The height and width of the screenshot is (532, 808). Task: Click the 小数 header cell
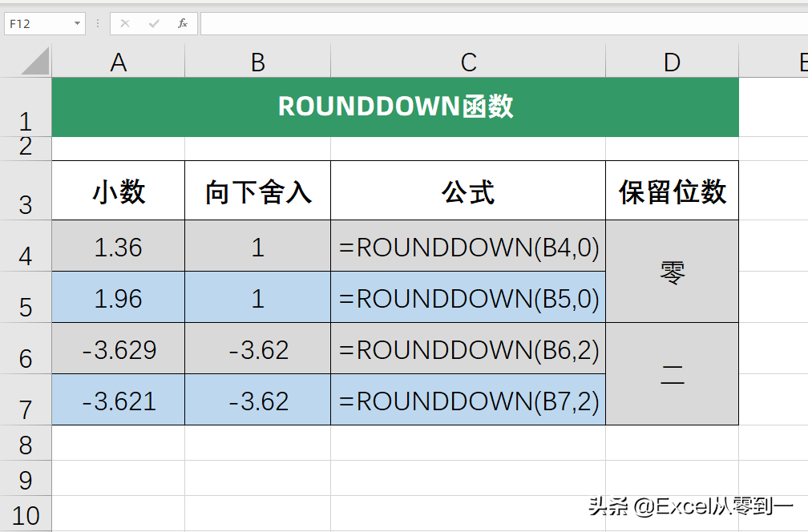pyautogui.click(x=119, y=191)
